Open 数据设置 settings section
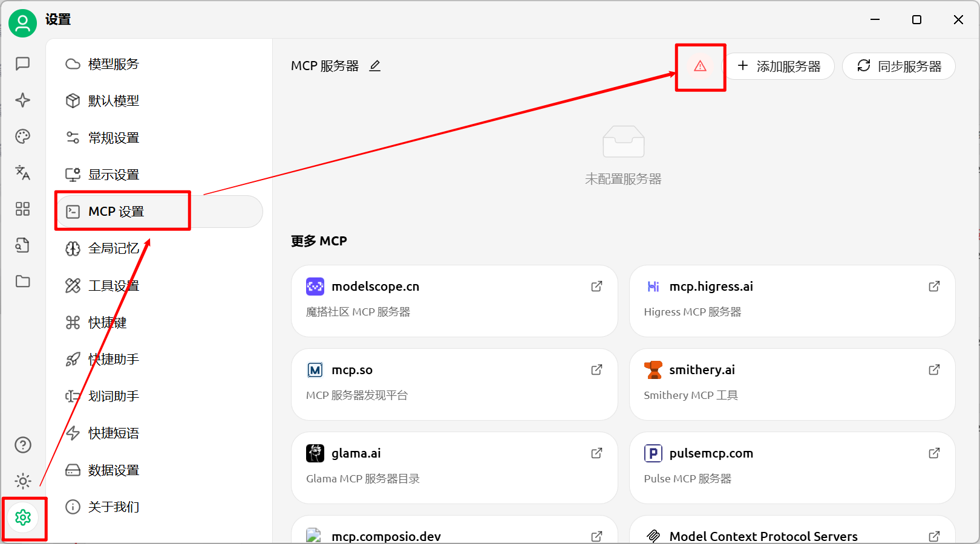Screen dimensions: 980x544 point(114,470)
